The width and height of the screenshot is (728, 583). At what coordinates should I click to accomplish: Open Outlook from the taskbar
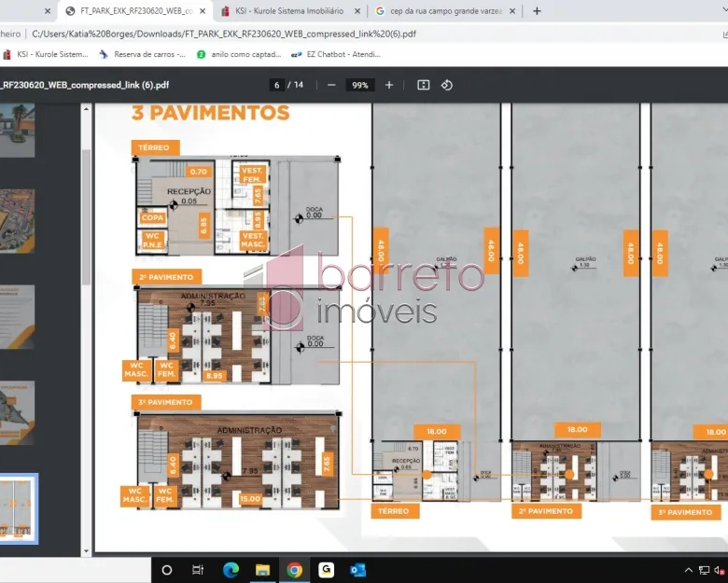click(358, 570)
